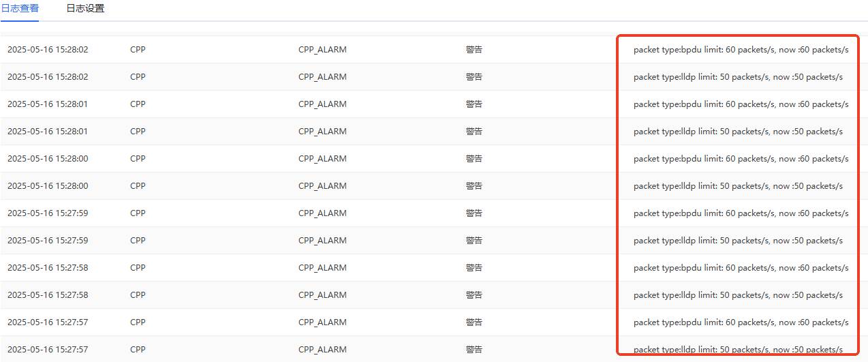Screen dimensions: 868x362
Task: Select the bpdu message logged at 15:28:02
Action: pyautogui.click(x=741, y=50)
